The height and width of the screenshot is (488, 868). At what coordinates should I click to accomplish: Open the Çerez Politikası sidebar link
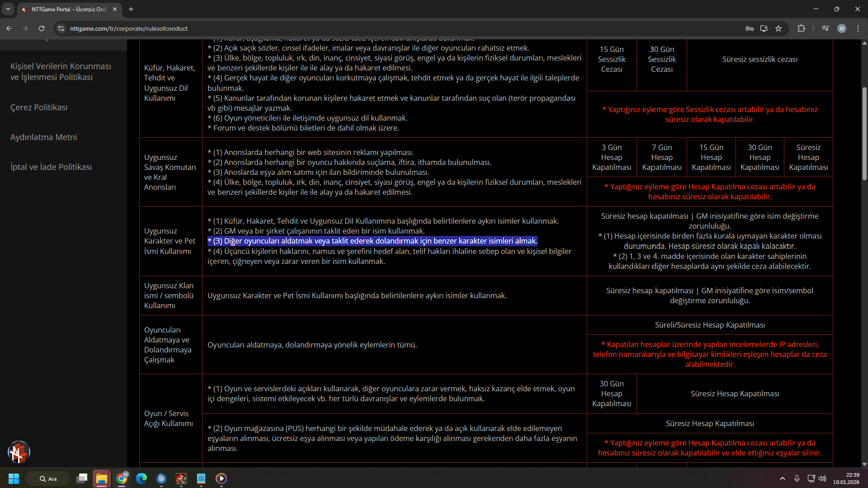[x=39, y=107]
